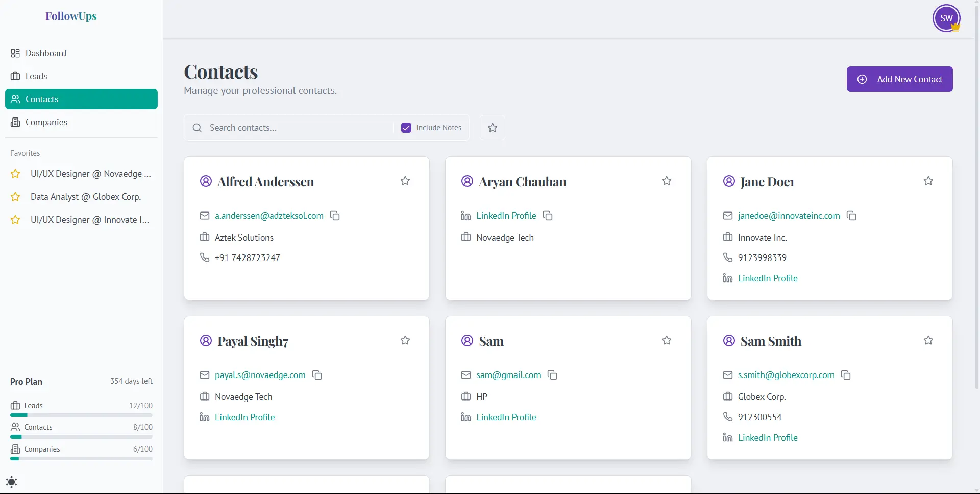
Task: Toggle the light/dark theme sun icon
Action: [x=11, y=482]
